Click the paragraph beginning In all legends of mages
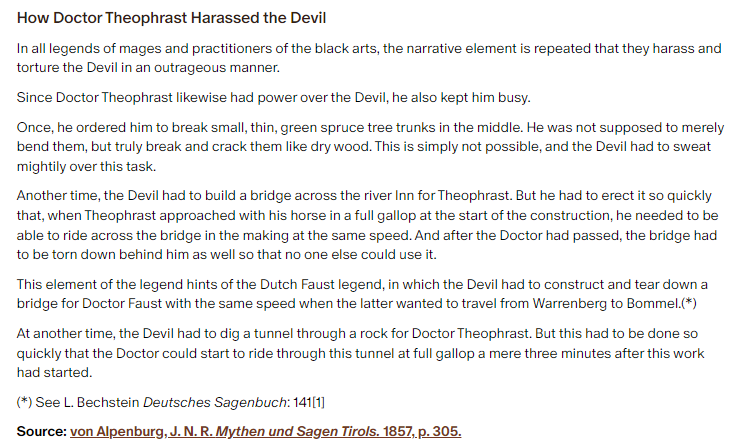Viewport: 736px width, 444px height. 369,58
